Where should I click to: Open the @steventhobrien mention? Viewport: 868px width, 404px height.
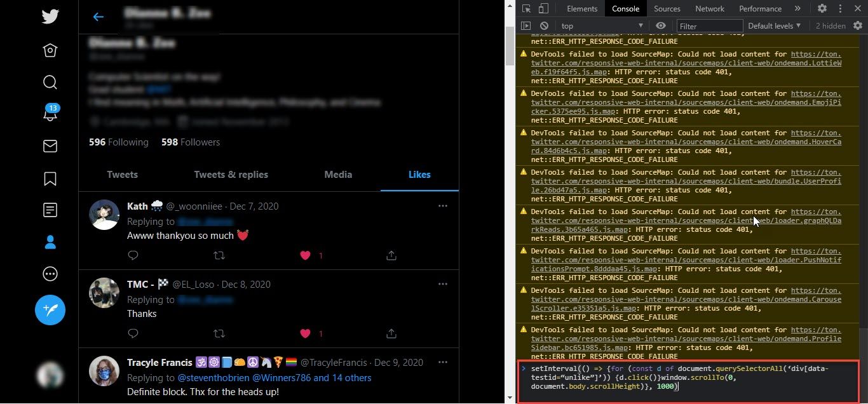click(x=214, y=378)
